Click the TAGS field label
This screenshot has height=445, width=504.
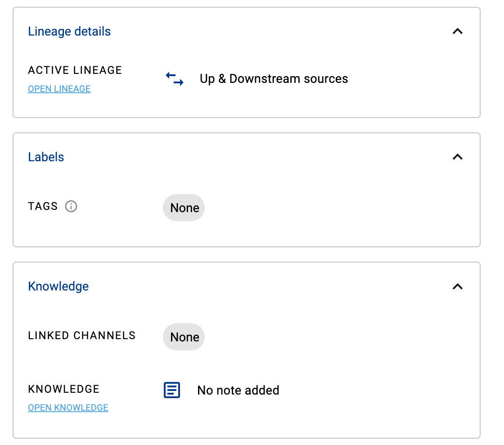43,206
